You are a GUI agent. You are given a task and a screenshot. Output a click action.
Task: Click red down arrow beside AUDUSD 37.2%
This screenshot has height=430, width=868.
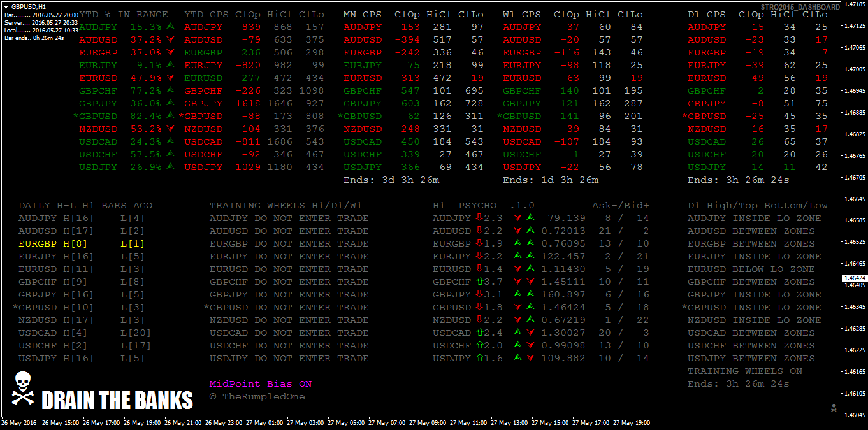170,39
